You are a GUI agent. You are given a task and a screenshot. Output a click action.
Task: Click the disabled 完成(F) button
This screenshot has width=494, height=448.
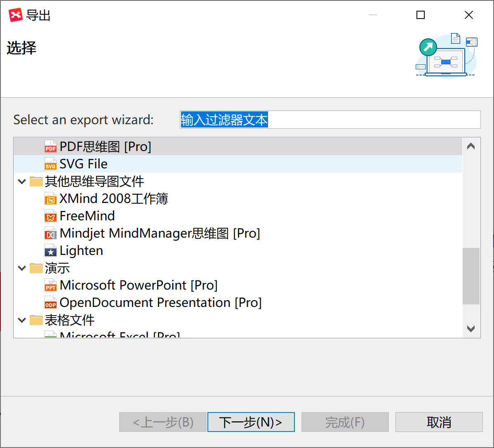345,422
